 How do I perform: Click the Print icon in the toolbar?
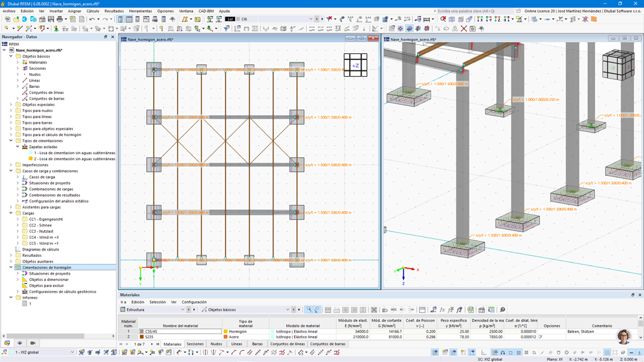click(x=59, y=19)
